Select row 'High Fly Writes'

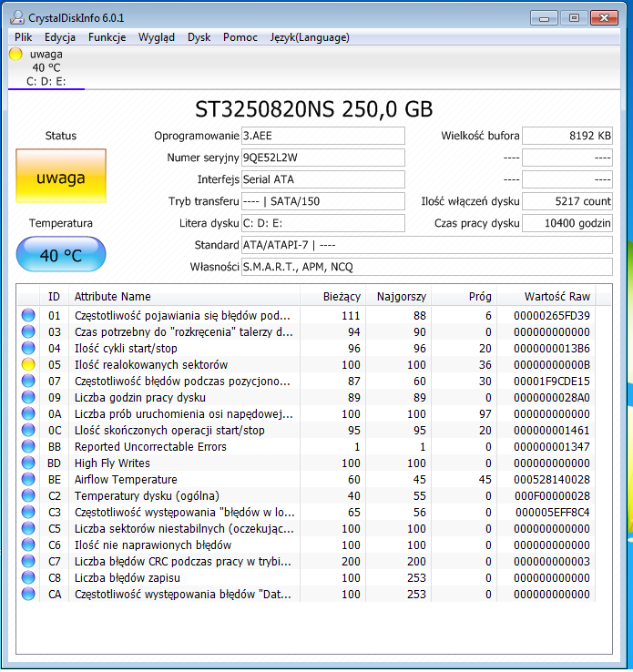[306, 463]
